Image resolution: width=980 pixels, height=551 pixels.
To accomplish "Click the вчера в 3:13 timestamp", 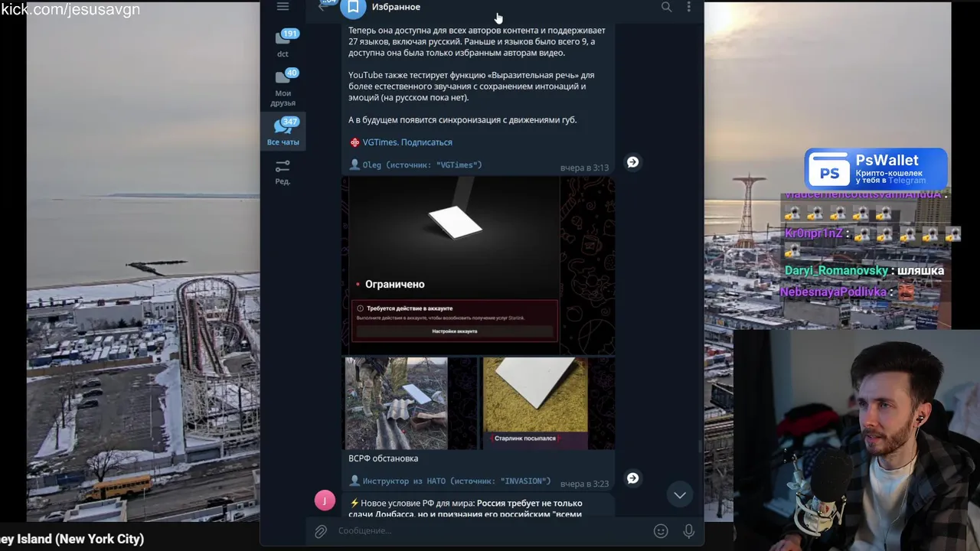I will tap(584, 168).
